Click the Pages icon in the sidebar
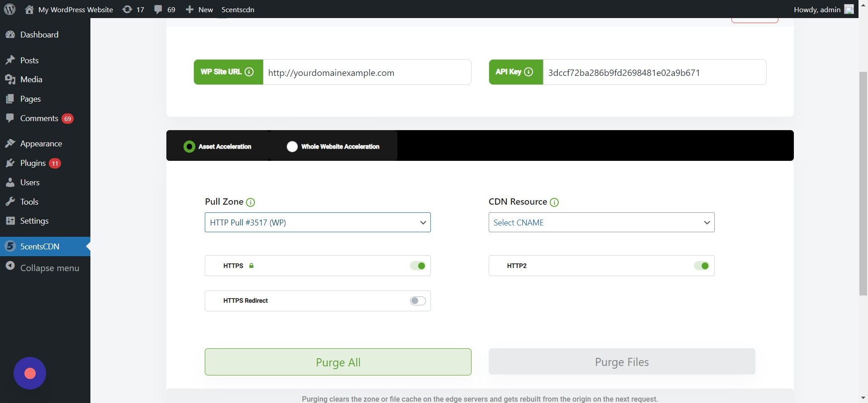868x403 pixels. click(10, 98)
